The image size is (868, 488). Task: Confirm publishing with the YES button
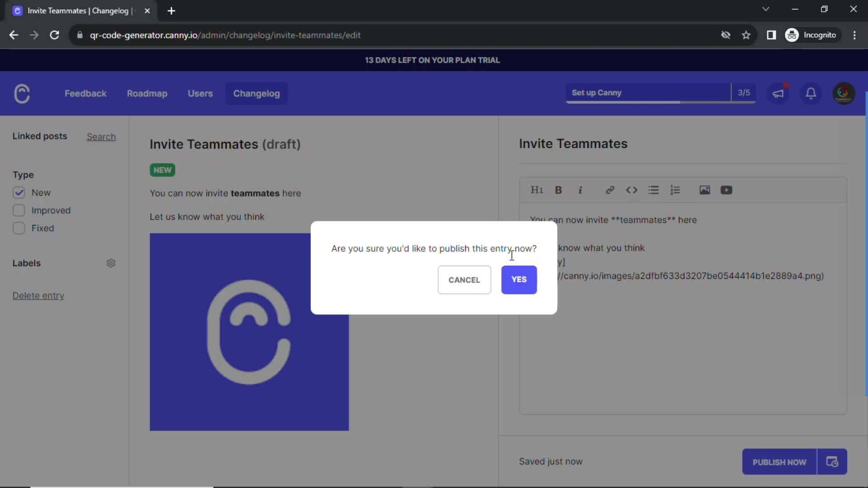(519, 280)
